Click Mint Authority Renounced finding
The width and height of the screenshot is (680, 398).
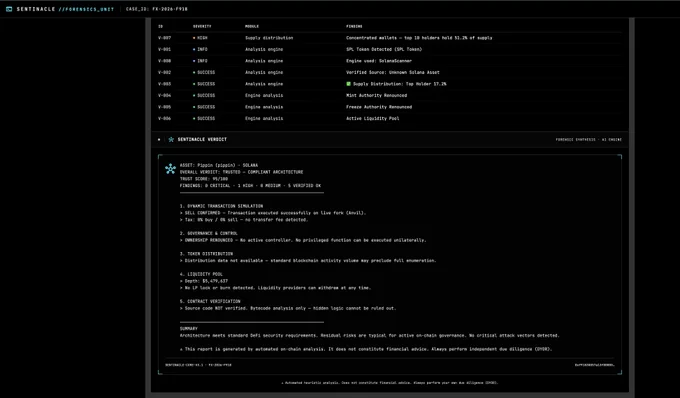coord(376,95)
